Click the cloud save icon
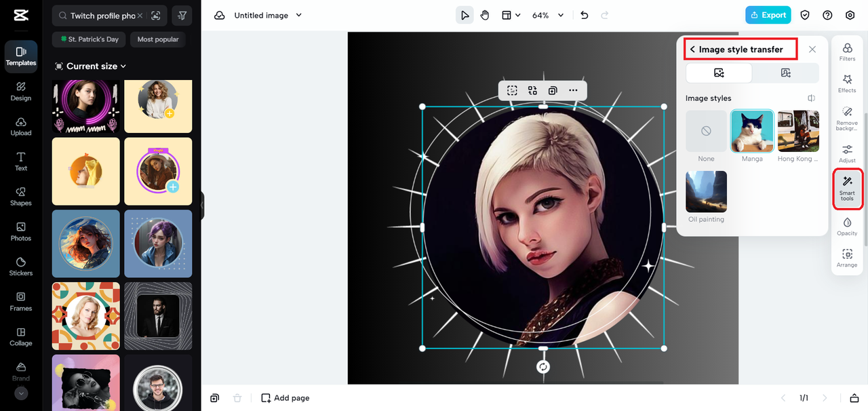Screen dimensions: 868x411 [219, 15]
